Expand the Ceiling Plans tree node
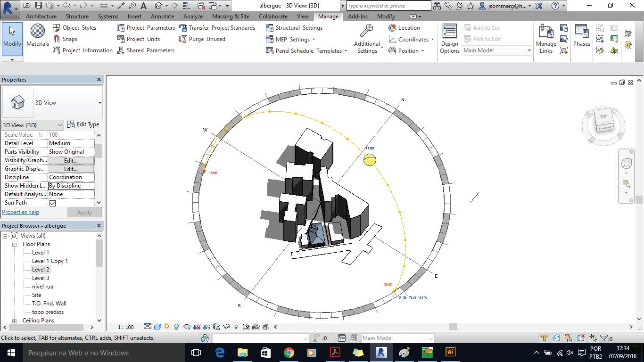Viewport: 644px width, 362px height. coord(15,321)
